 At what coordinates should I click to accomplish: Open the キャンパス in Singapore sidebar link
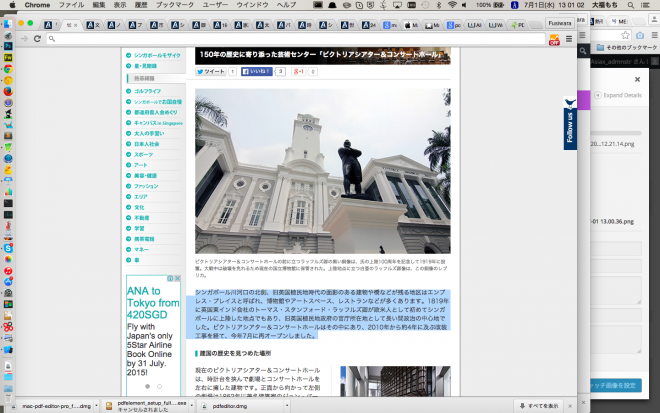click(158, 123)
